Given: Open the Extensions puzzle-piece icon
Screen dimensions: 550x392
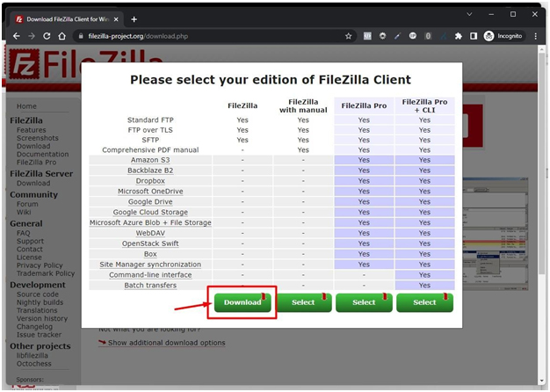Looking at the screenshot, I should [458, 36].
